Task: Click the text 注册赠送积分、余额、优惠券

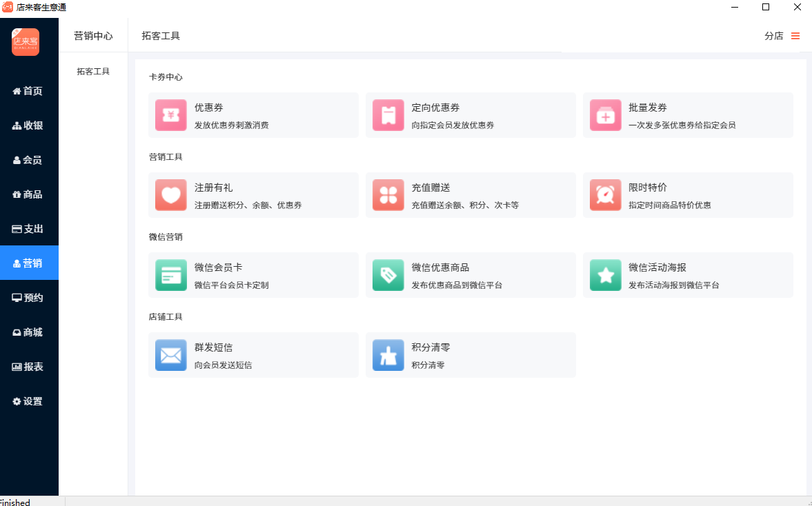Action: (x=248, y=205)
